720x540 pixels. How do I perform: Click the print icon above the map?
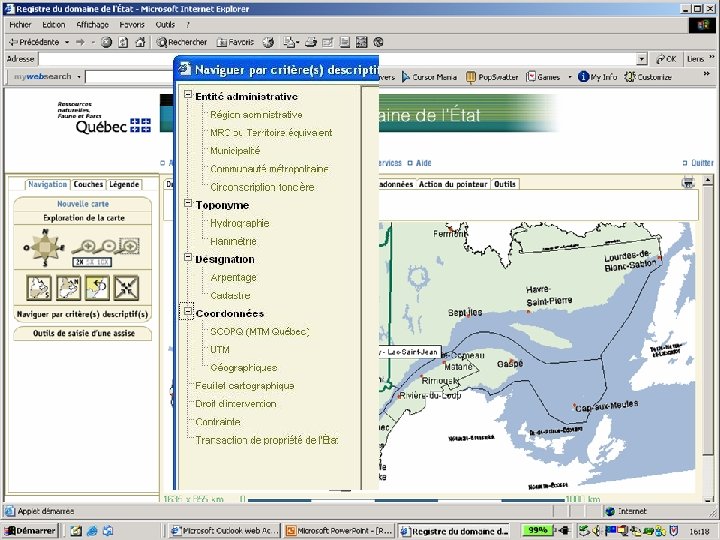coord(688,183)
